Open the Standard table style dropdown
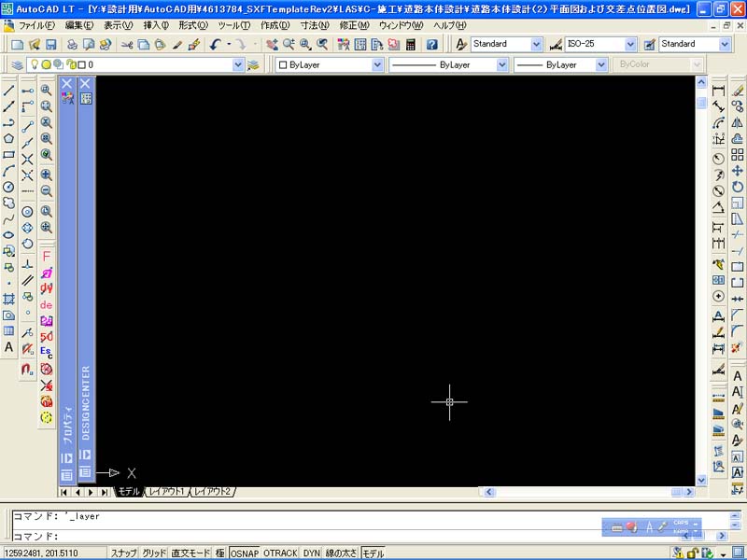The width and height of the screenshot is (747, 560). point(725,44)
